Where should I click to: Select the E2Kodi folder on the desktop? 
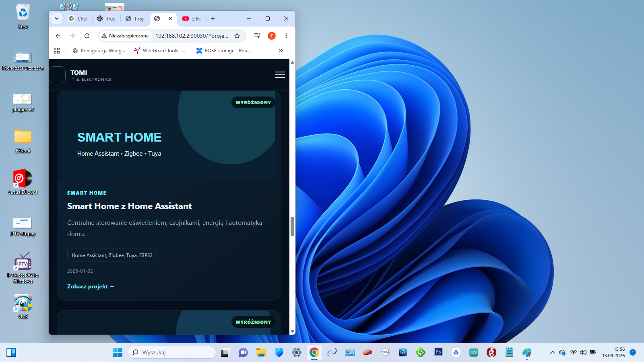pos(23,141)
